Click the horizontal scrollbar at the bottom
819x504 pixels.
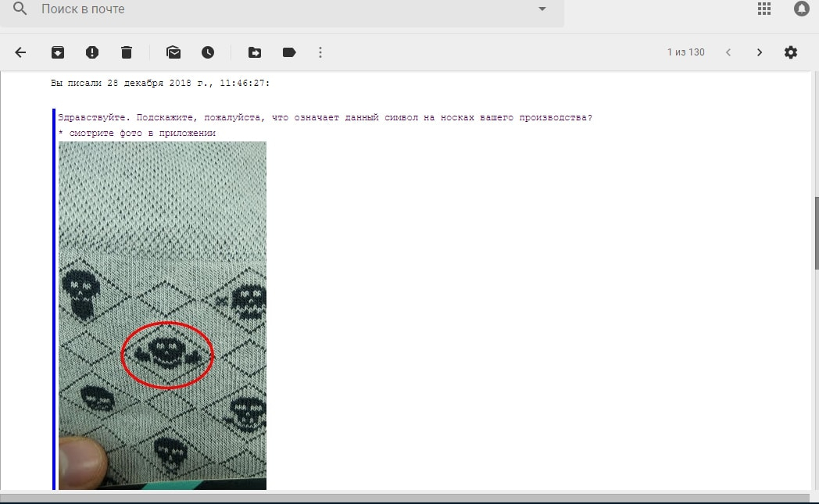coord(405,499)
